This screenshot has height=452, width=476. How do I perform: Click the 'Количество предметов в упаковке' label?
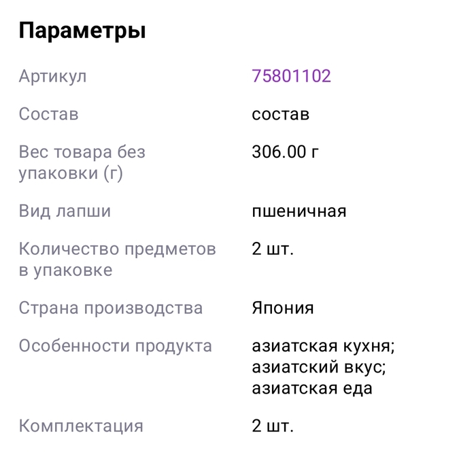(117, 260)
